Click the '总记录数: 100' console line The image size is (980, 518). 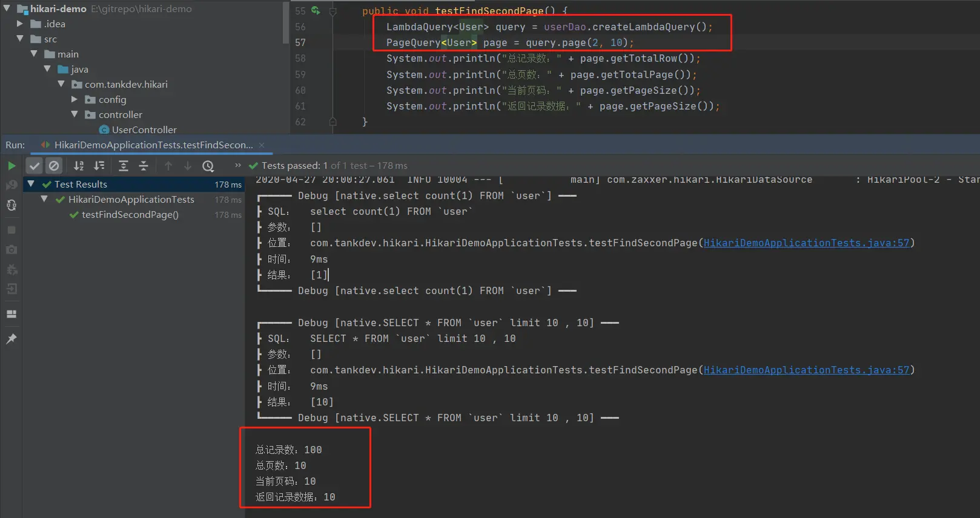coord(289,450)
